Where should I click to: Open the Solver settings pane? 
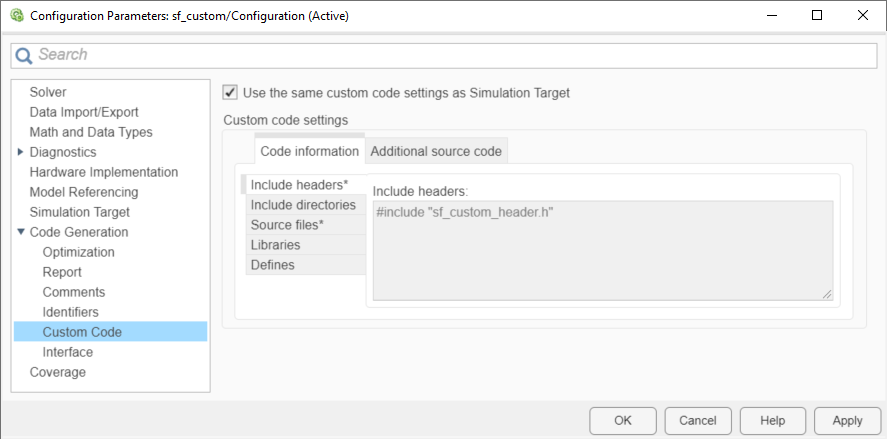click(48, 92)
